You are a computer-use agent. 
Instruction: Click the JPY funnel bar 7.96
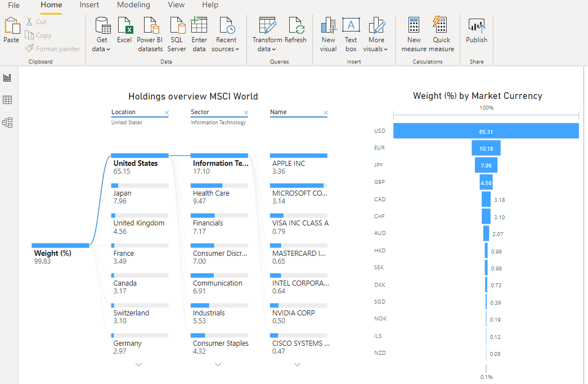tap(486, 165)
